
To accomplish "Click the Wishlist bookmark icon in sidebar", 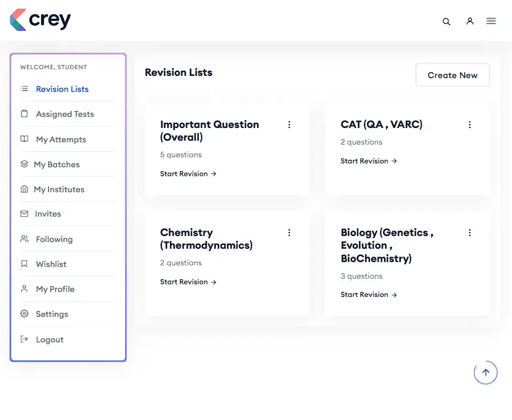I will [24, 264].
